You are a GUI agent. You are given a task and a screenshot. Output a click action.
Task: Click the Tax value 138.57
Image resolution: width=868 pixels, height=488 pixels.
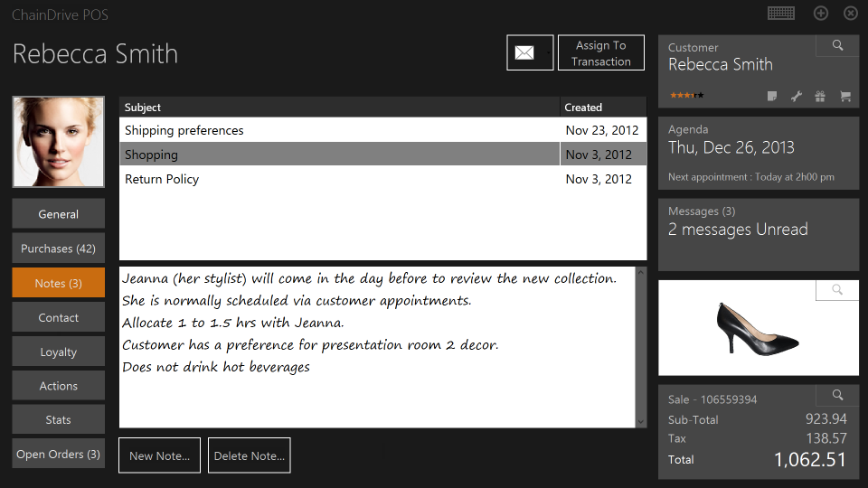tap(826, 438)
